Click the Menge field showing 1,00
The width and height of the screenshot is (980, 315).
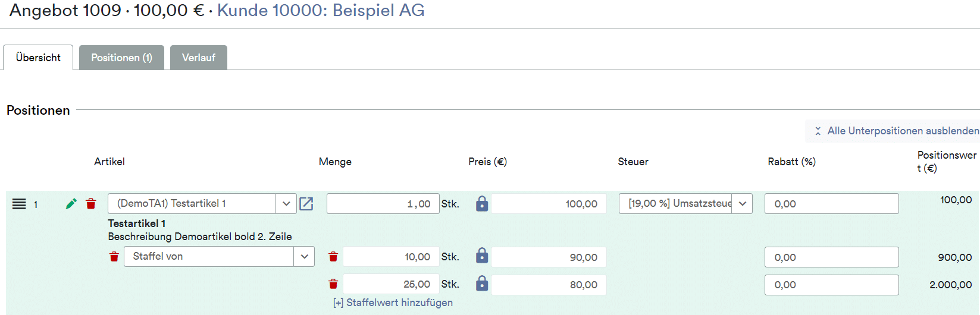pos(383,204)
